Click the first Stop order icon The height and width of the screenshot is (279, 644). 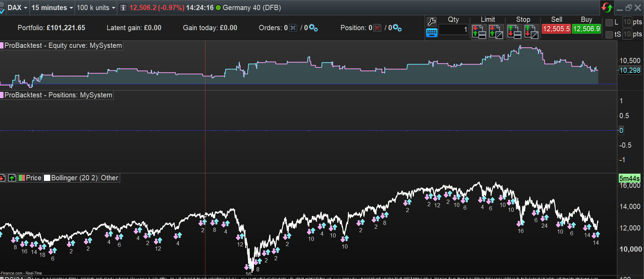514,32
